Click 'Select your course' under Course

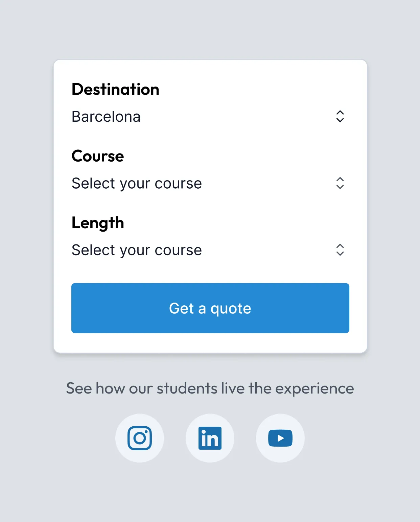click(x=137, y=183)
